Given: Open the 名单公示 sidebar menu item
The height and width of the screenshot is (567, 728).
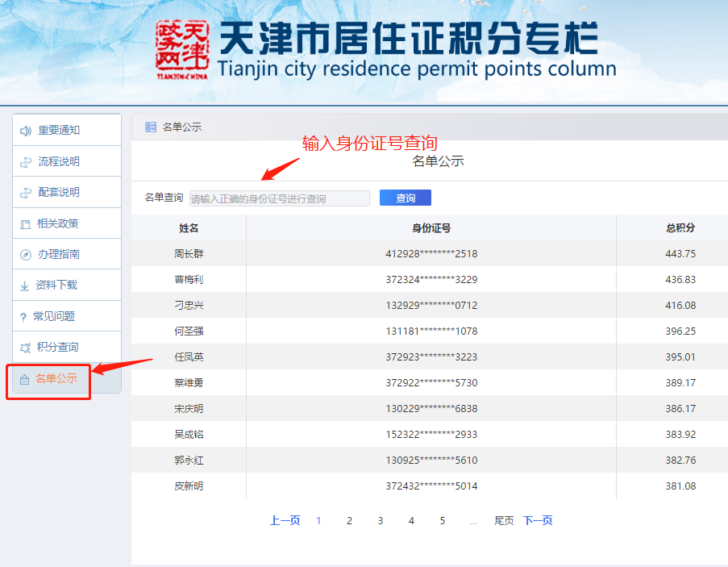Looking at the screenshot, I should coord(56,378).
